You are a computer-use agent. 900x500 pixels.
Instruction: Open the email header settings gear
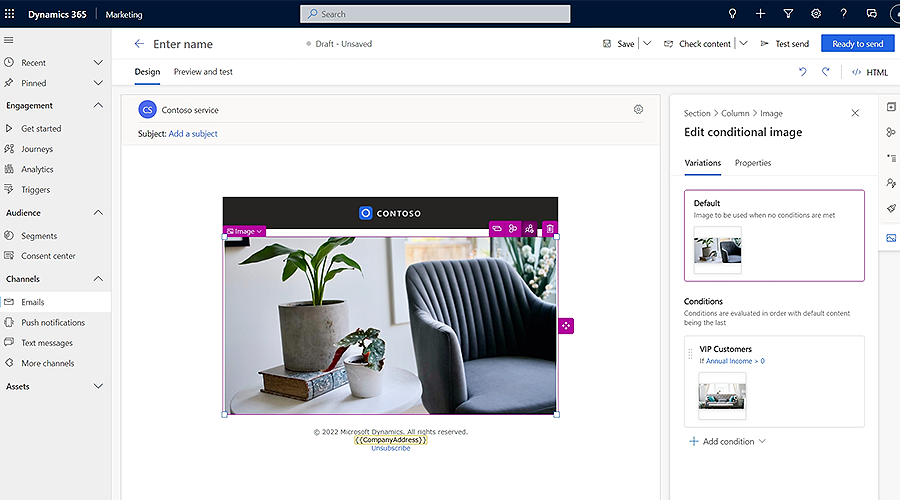tap(638, 109)
